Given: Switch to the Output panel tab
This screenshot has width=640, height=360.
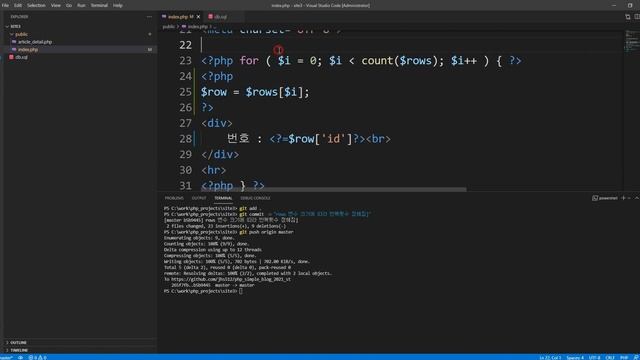Looking at the screenshot, I should pyautogui.click(x=199, y=198).
